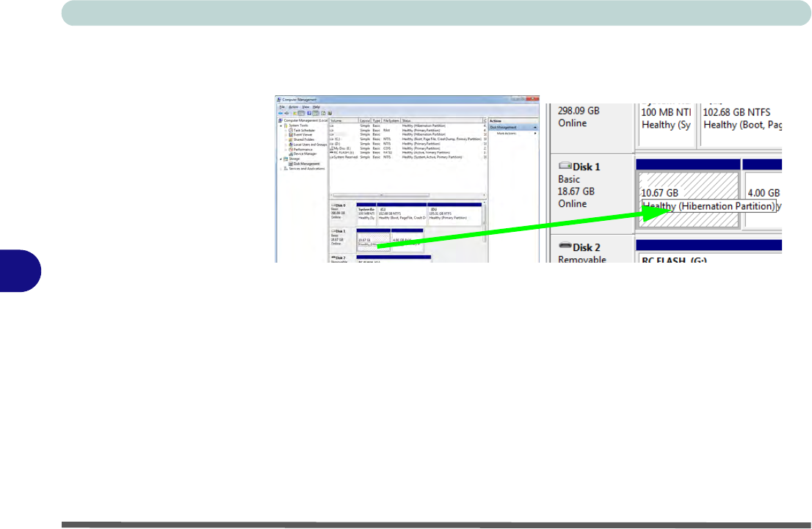This screenshot has width=812, height=529.
Task: Select Disk 2 RC FLASH partition in small window
Action: click(394, 259)
